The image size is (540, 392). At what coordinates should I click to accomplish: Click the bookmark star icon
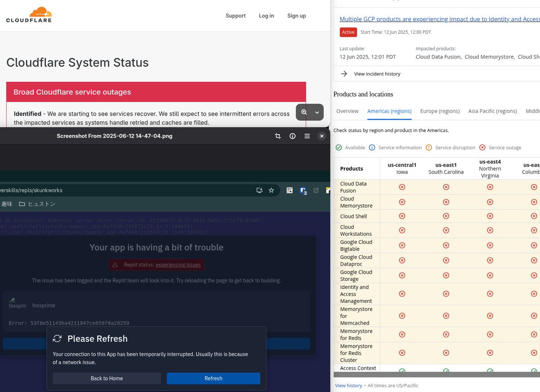coord(271,190)
